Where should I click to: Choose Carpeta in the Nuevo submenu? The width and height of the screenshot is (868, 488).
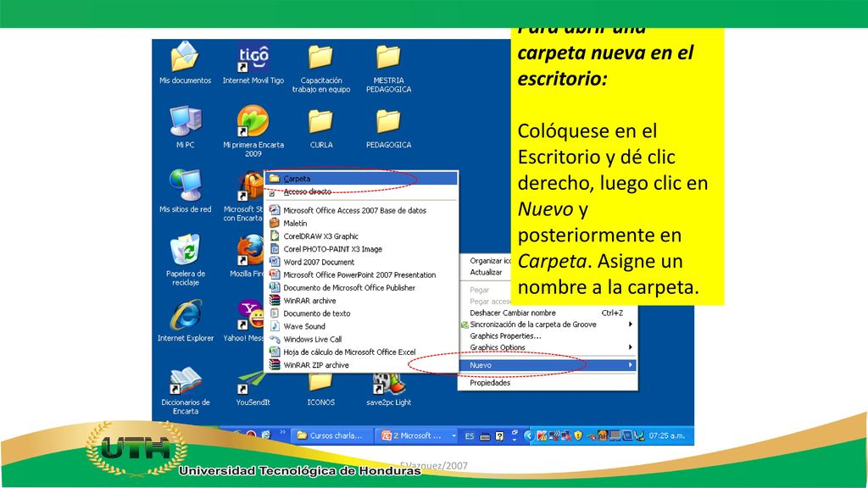click(x=361, y=179)
